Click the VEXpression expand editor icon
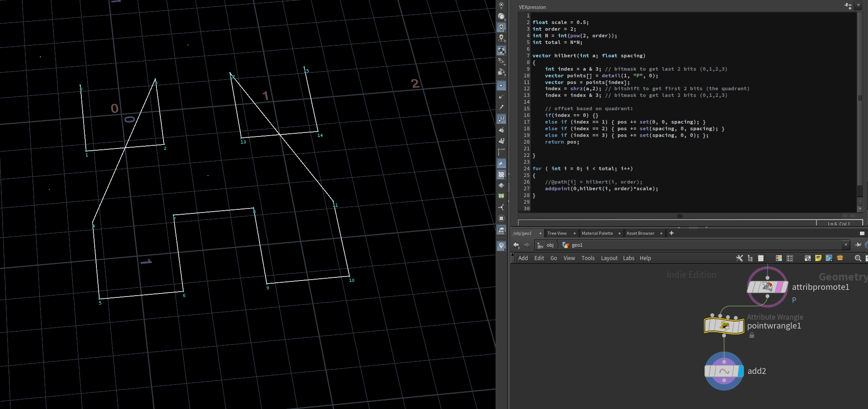The image size is (868, 409). pos(848,6)
